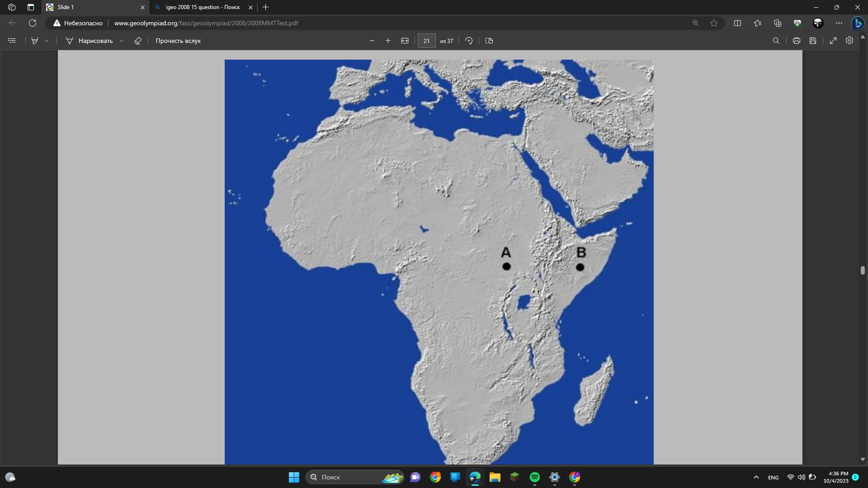
Task: Enter PDF full screen mode
Action: (x=833, y=41)
